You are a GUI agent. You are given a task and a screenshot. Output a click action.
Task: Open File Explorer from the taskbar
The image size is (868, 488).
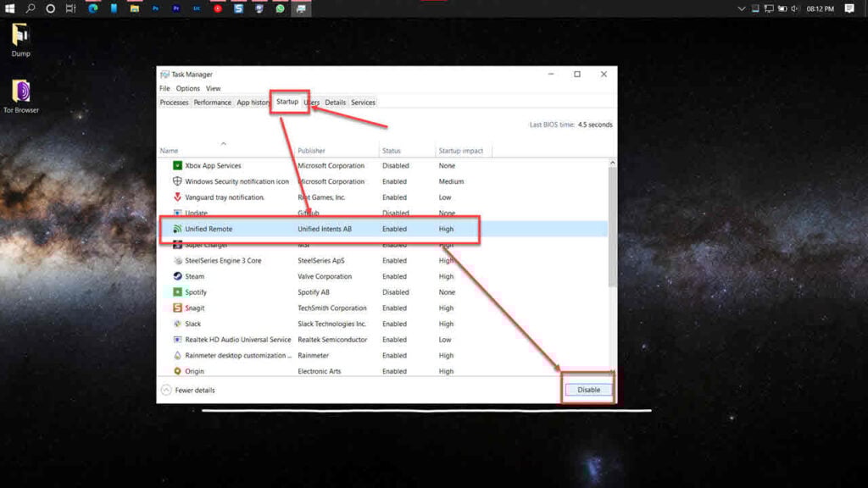point(135,8)
